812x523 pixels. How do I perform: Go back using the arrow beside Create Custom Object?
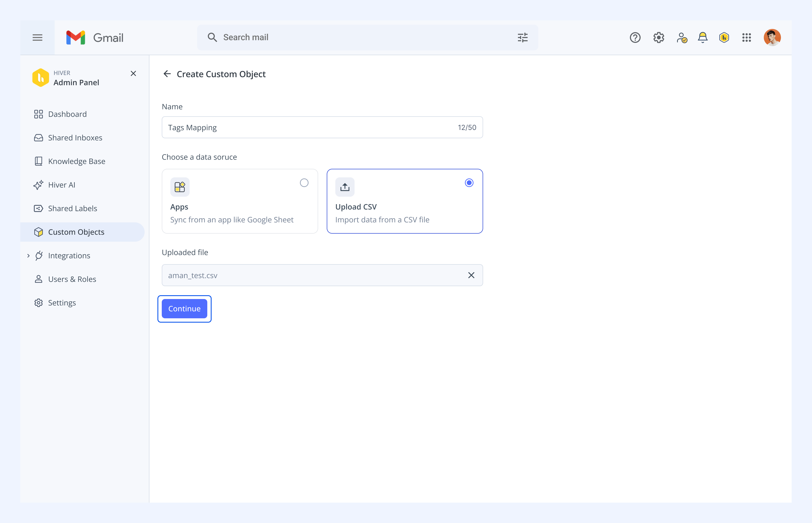[x=167, y=74]
